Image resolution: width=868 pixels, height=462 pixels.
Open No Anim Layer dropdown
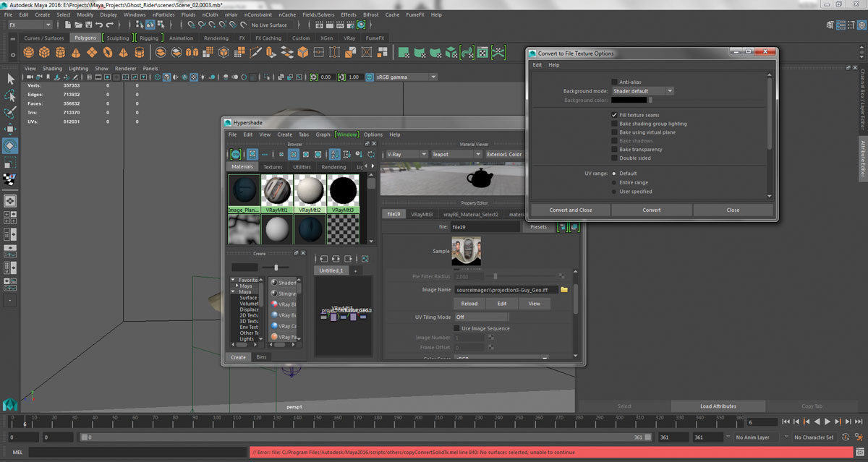click(758, 437)
